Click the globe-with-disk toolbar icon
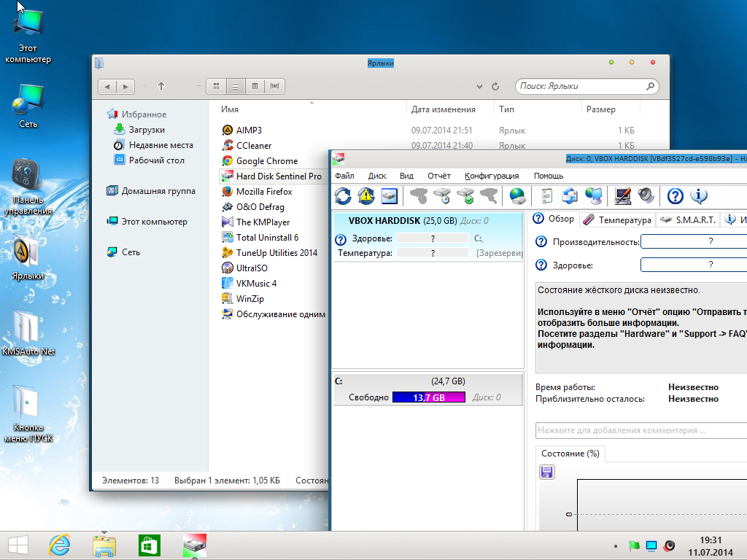This screenshot has width=747, height=560. 517,195
